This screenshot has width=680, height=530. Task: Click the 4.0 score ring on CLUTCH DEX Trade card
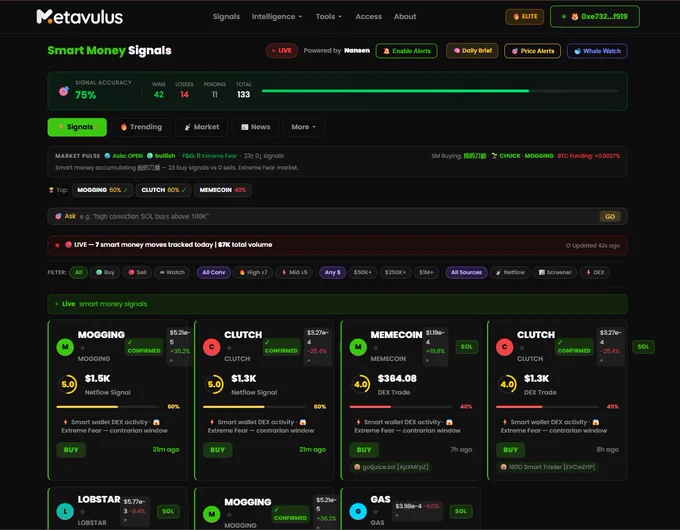[507, 384]
